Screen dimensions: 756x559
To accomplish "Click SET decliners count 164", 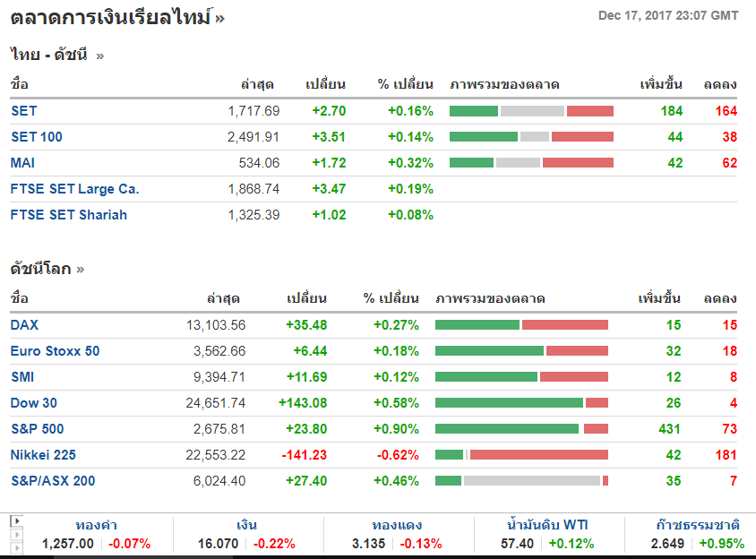I will (726, 111).
